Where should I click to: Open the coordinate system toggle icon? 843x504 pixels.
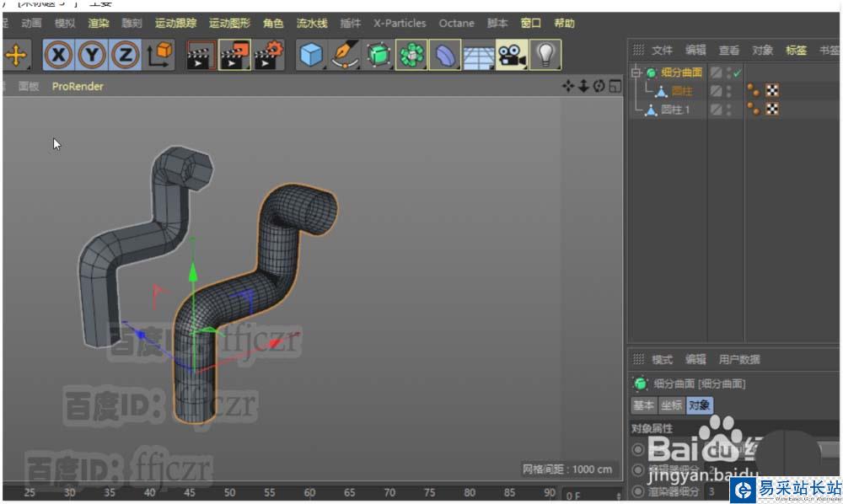point(158,55)
